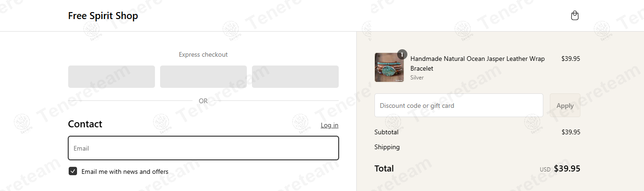Viewport: 644px width, 191px height.
Task: Click the Silver variant text
Action: click(x=417, y=78)
